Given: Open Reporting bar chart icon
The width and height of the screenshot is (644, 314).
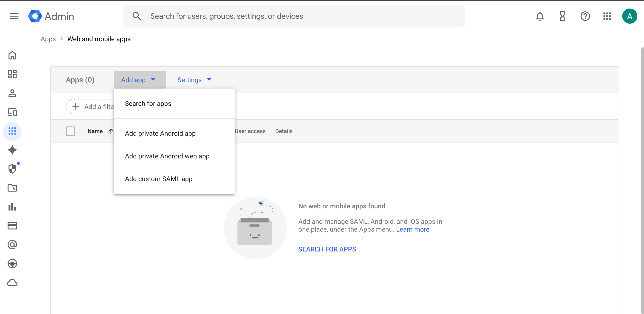Looking at the screenshot, I should click(x=12, y=207).
